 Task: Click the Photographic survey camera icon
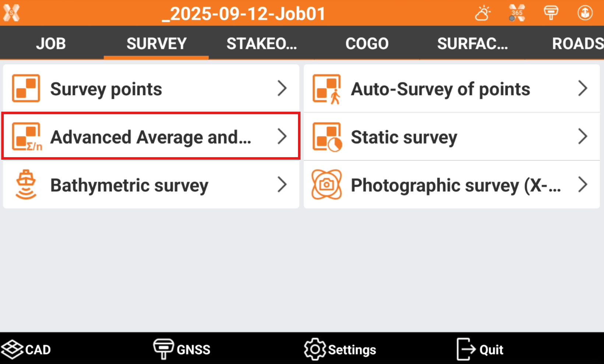(x=326, y=184)
